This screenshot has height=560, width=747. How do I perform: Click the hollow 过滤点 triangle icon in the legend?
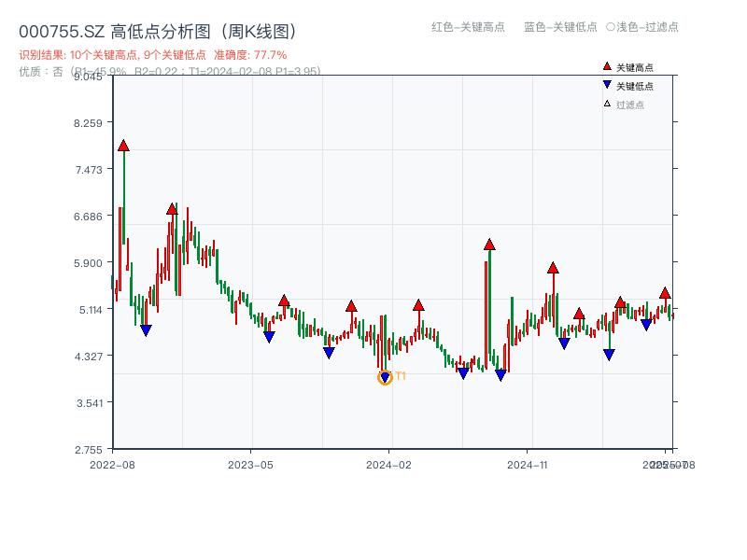(x=607, y=103)
